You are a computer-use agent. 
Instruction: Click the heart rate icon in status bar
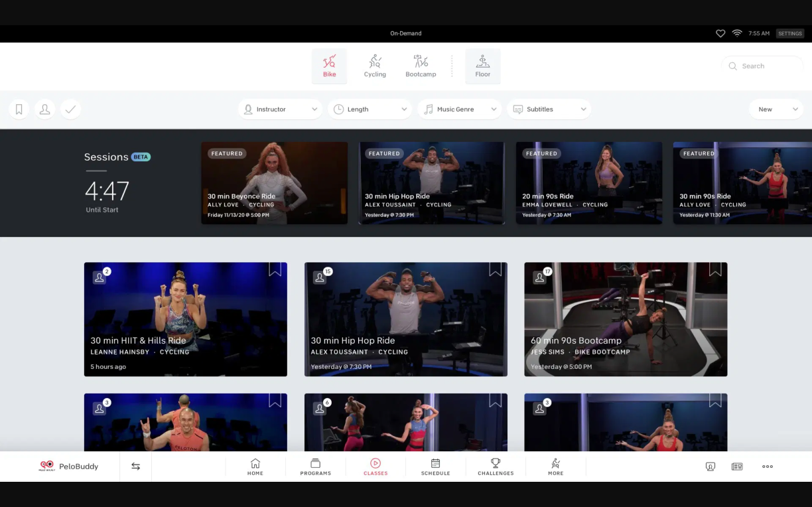coord(720,33)
